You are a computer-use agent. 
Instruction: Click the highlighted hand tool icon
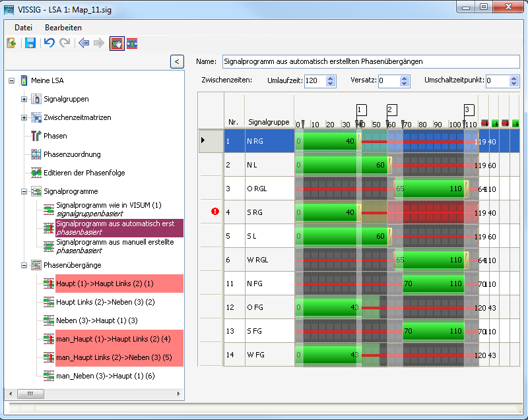(117, 43)
